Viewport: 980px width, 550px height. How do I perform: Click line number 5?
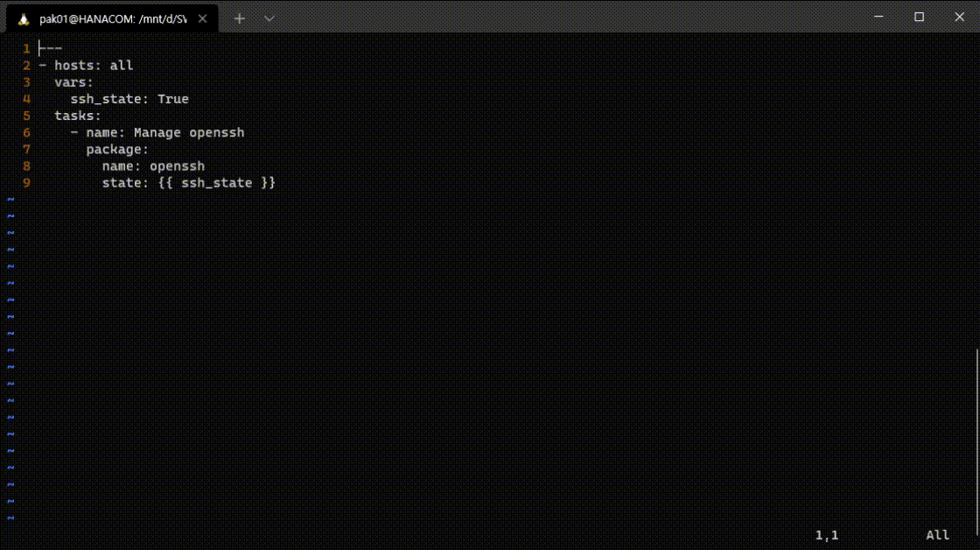tap(26, 116)
